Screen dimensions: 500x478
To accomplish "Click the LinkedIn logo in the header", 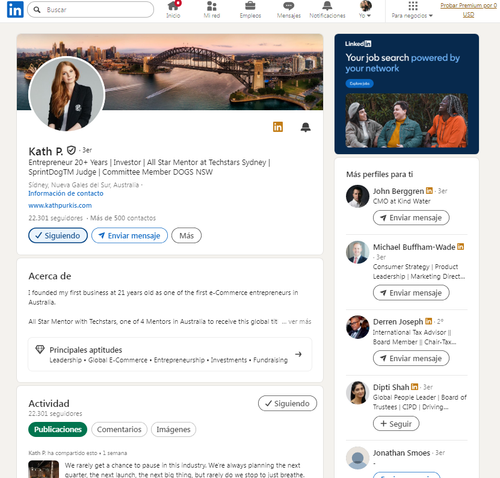I will click(x=15, y=9).
